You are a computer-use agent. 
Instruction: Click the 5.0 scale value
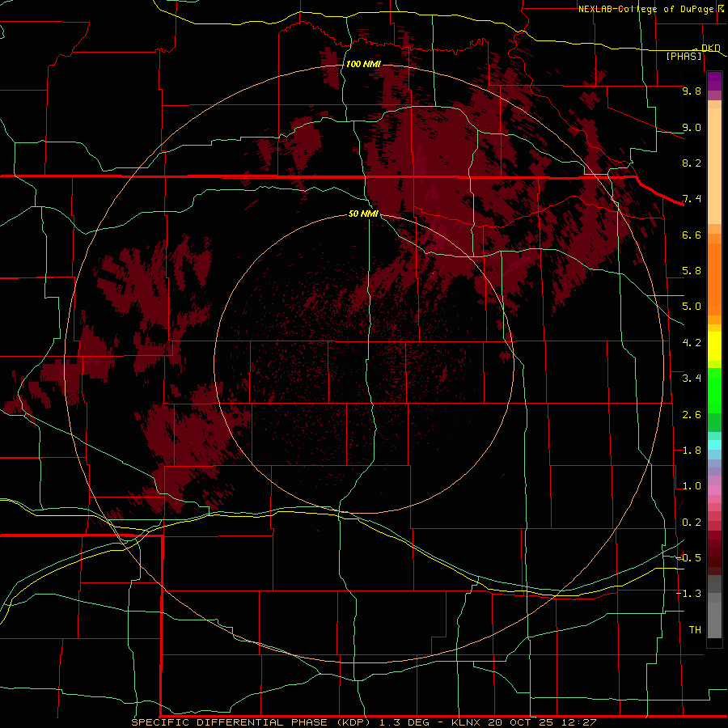pyautogui.click(x=692, y=307)
